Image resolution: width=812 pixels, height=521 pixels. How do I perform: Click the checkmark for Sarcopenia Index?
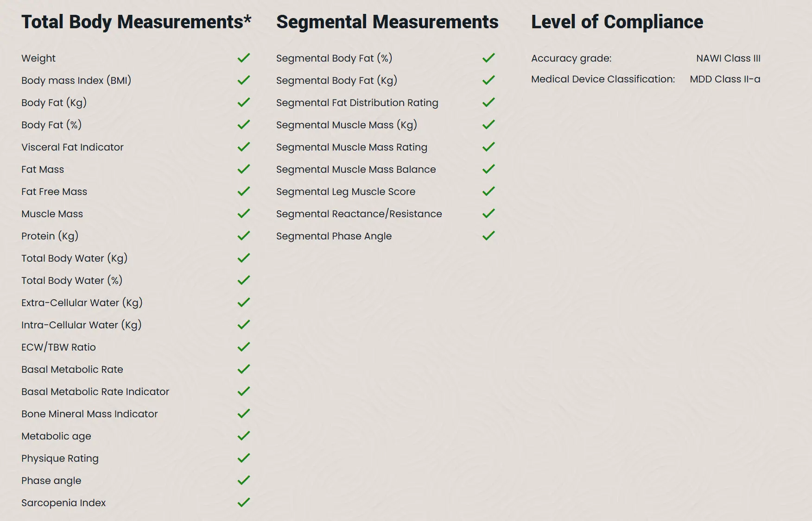244,502
